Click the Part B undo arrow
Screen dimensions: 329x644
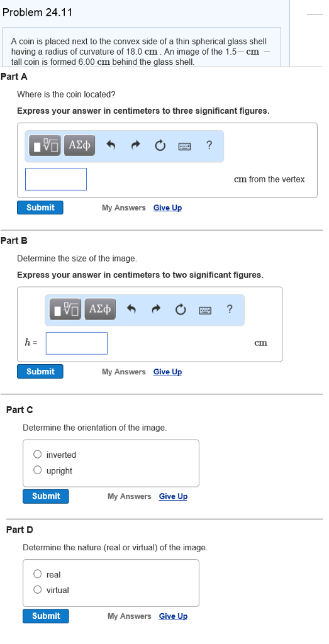[x=131, y=309]
